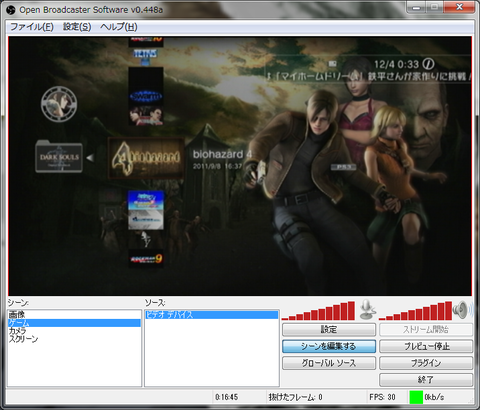This screenshot has height=410, width=480.
Task: Click the 終了 button
Action: tap(426, 380)
